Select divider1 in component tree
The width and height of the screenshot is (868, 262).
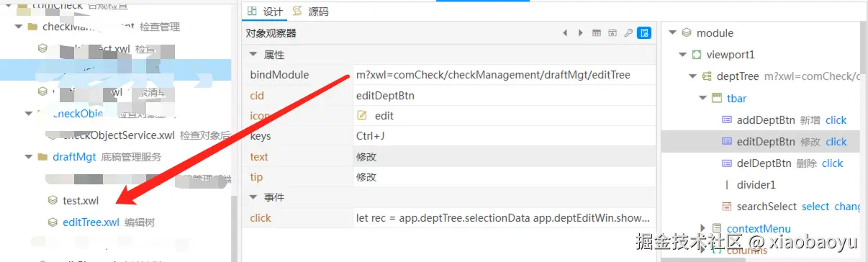pos(756,185)
